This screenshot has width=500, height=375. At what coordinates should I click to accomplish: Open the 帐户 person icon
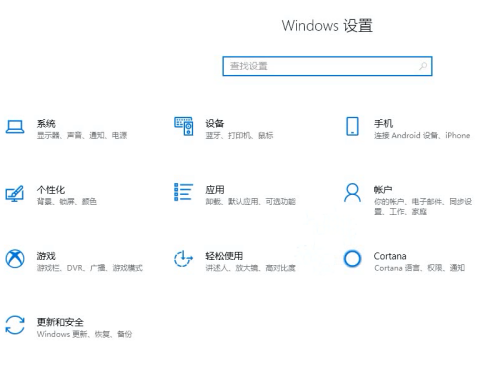[x=352, y=192]
